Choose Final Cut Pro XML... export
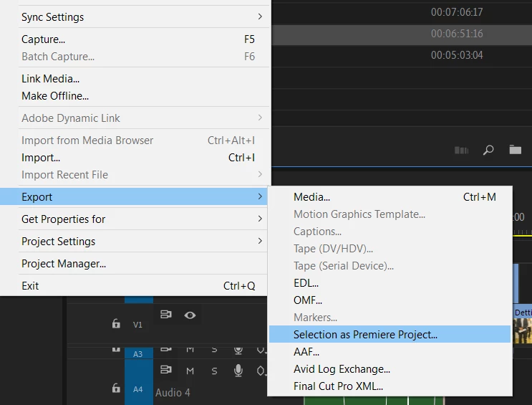Screen dimensions: 532x405 click(390, 386)
